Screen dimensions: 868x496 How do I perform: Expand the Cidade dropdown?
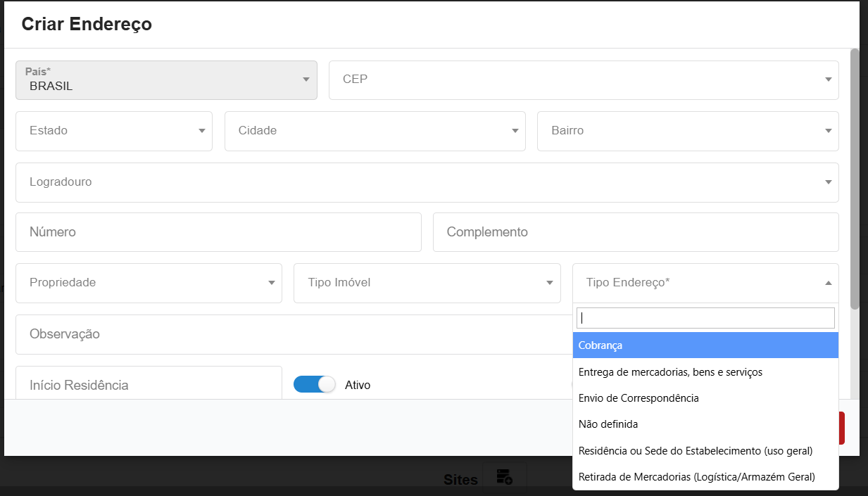[x=375, y=131]
